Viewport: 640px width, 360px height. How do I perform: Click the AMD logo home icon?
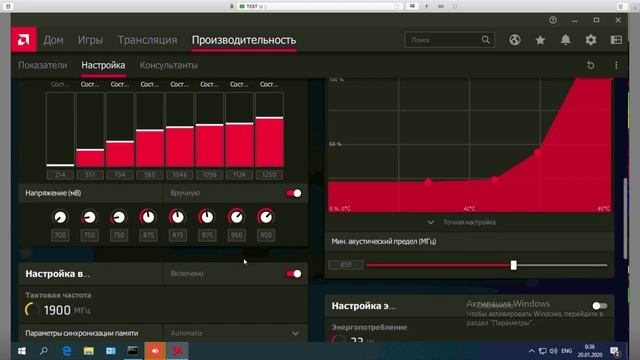24,40
